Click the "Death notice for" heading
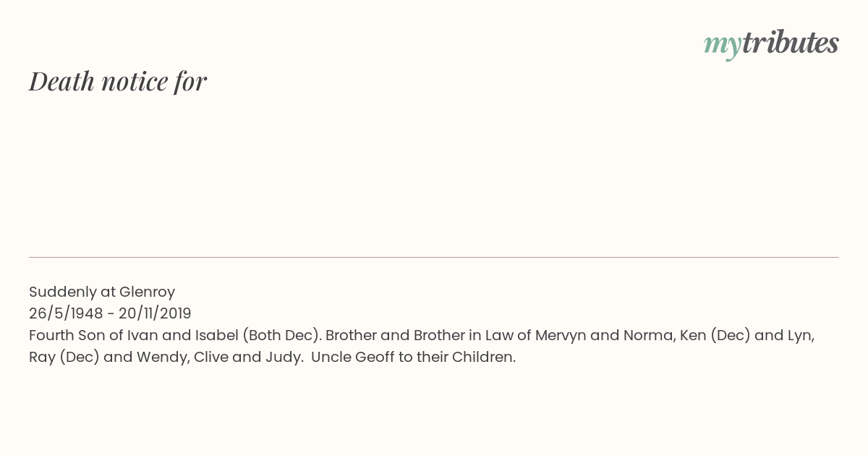The width and height of the screenshot is (868, 456). pos(118,82)
